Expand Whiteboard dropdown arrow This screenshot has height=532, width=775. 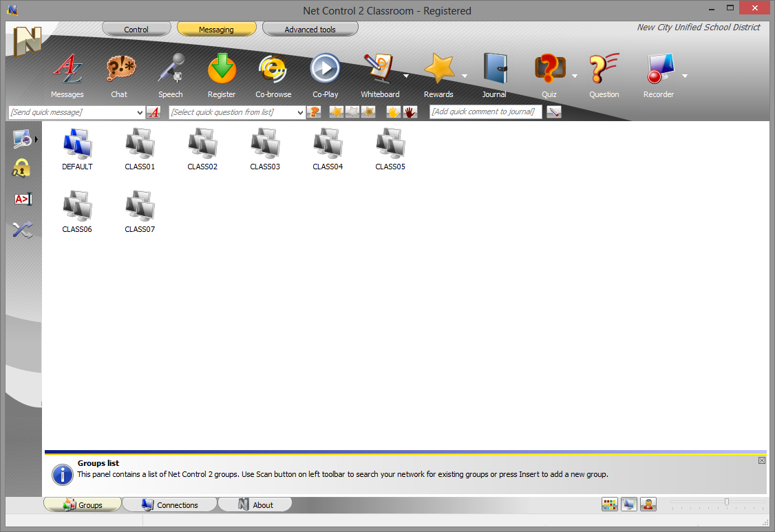[406, 76]
